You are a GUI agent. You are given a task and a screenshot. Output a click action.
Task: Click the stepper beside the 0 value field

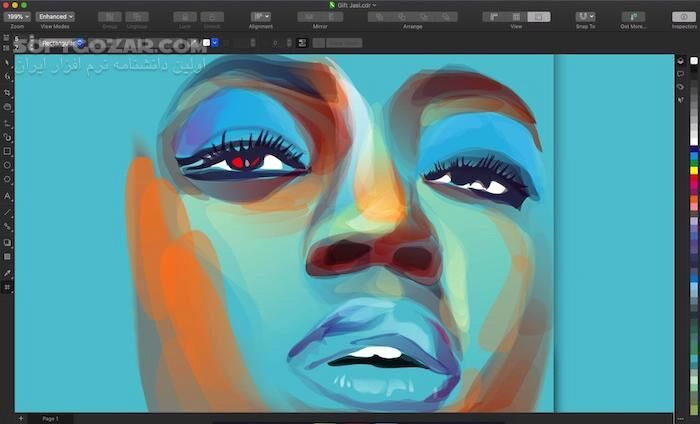tap(289, 43)
